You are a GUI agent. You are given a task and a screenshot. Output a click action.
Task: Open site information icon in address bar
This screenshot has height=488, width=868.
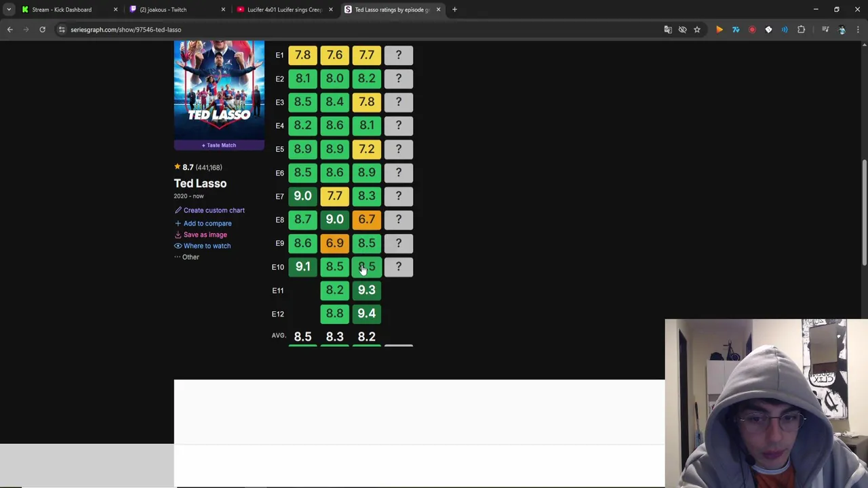point(62,29)
